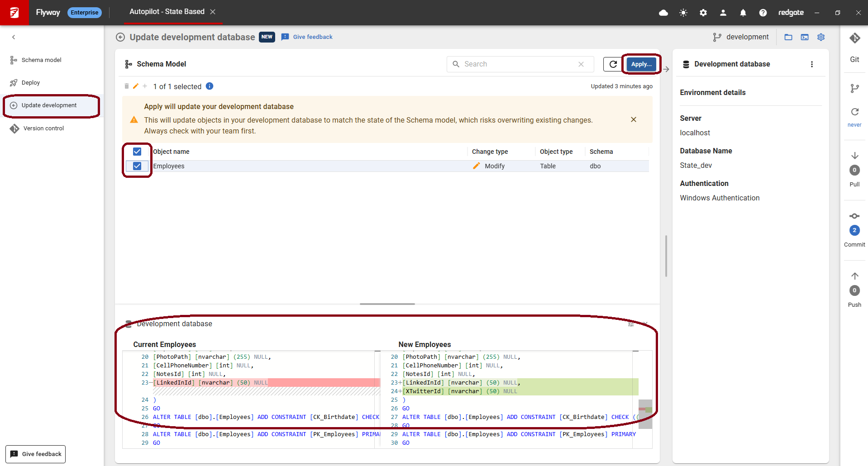Open the help question mark icon
Viewport: 868px width, 466px height.
(763, 13)
